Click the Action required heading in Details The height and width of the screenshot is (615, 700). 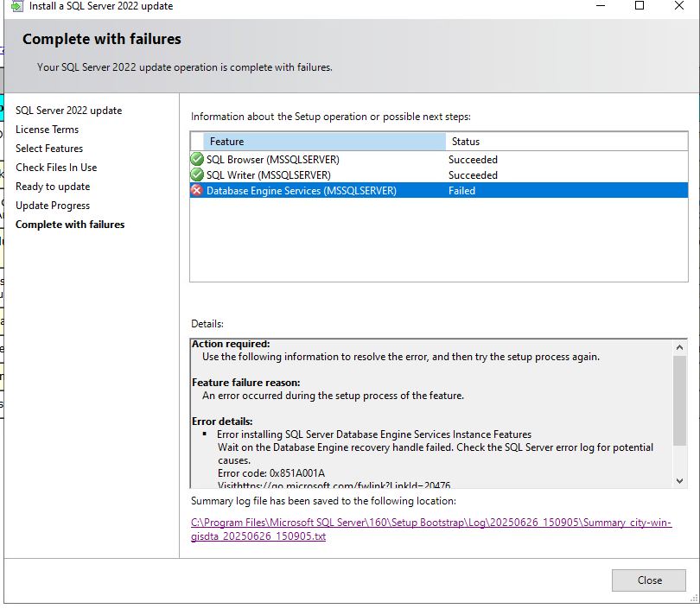pos(231,344)
